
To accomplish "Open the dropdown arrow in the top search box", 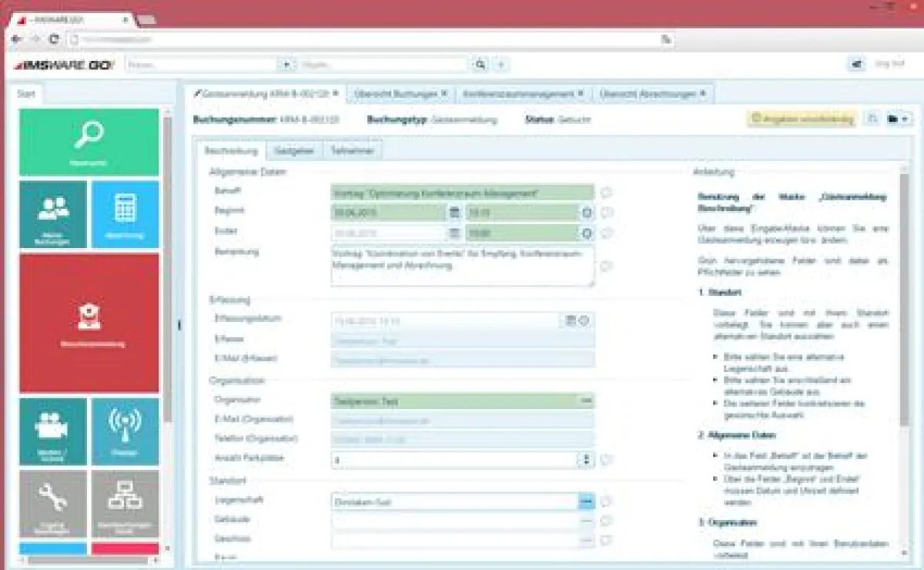I will (286, 64).
